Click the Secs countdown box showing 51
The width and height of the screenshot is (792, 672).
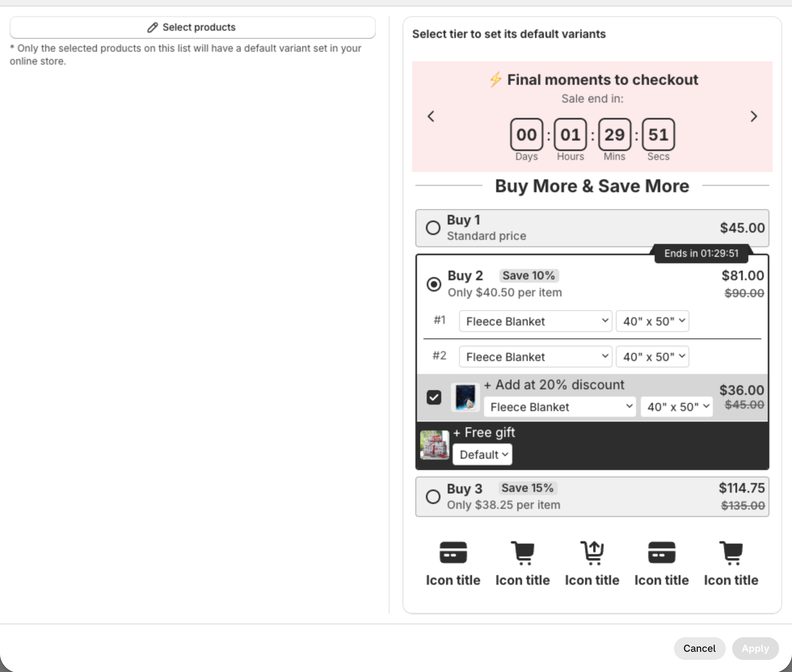pyautogui.click(x=658, y=134)
